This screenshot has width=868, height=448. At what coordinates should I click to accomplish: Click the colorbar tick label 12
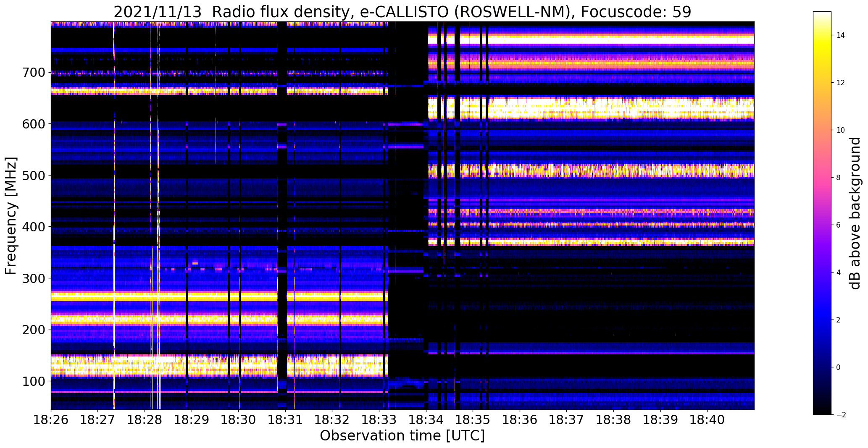(x=841, y=83)
